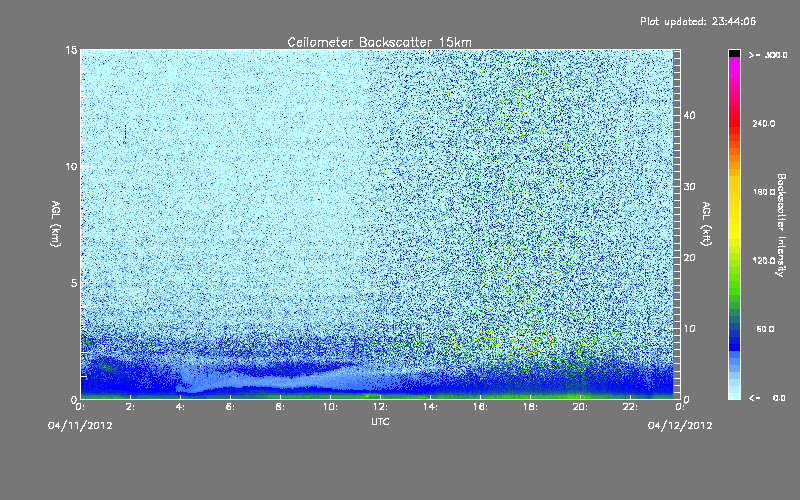
Task: Click the UTC axis title
Action: click(380, 422)
